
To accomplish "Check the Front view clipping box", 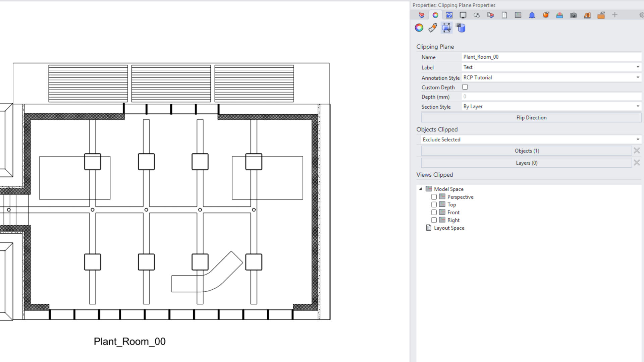I will 434,212.
